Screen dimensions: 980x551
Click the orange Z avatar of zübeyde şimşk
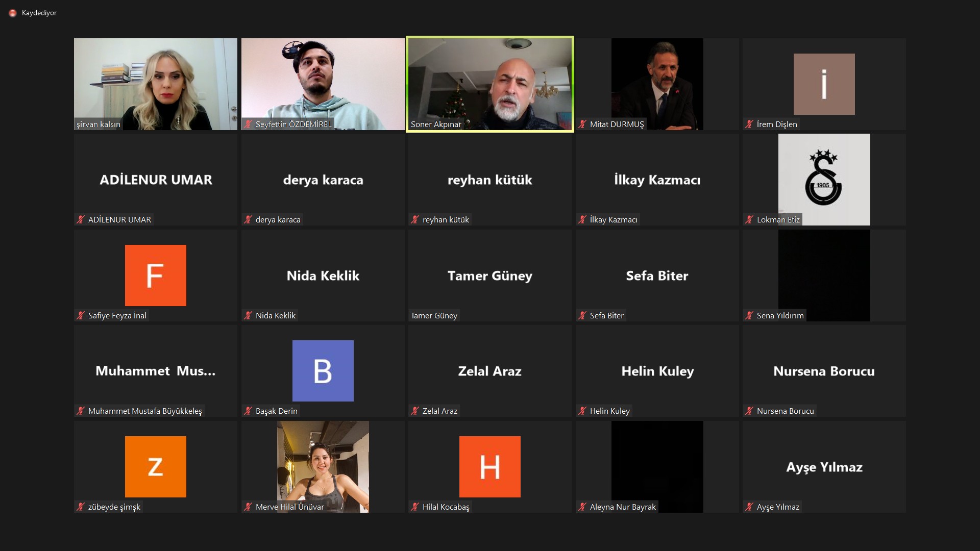156,467
